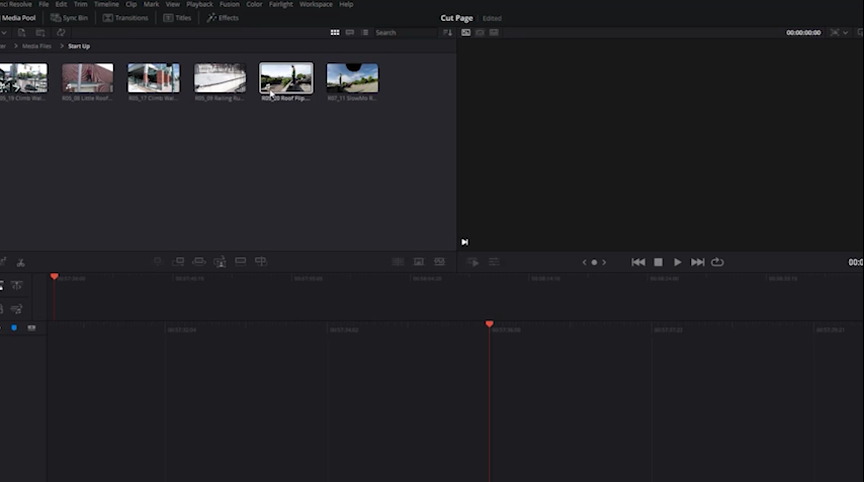Stop playback in the viewer
Image resolution: width=864 pixels, height=482 pixels.
click(x=658, y=262)
